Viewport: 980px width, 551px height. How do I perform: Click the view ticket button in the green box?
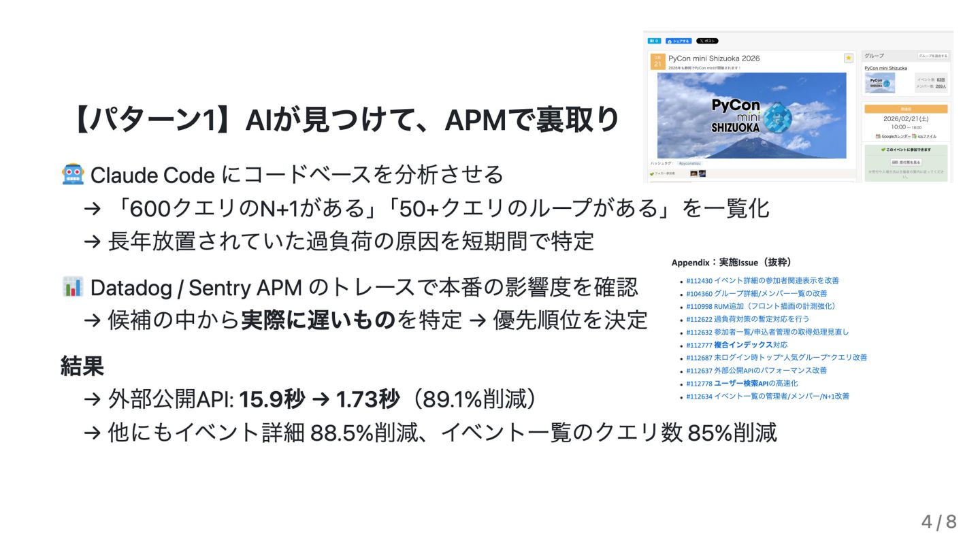click(x=906, y=162)
